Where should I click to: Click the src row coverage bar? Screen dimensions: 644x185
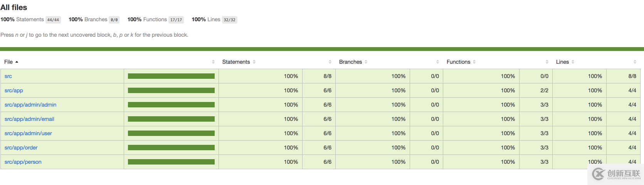click(171, 76)
